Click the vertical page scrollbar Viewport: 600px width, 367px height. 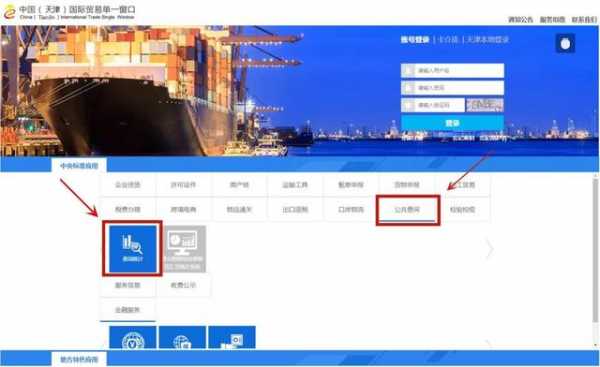point(595,249)
